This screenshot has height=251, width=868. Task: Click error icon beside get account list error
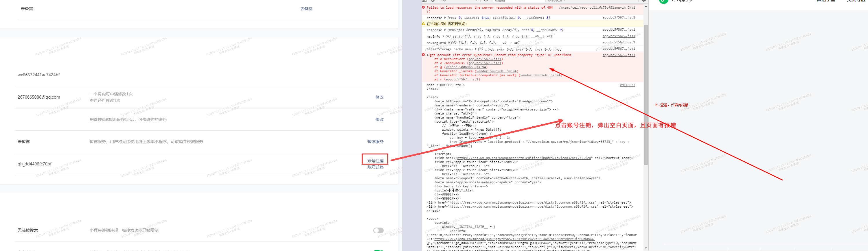coord(423,55)
